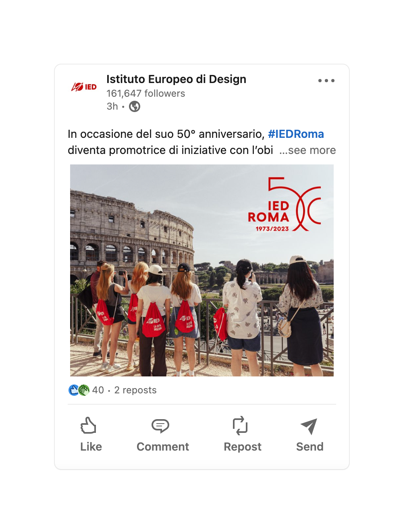403x532 pixels.
Task: Click the Like text label
Action: [91, 447]
